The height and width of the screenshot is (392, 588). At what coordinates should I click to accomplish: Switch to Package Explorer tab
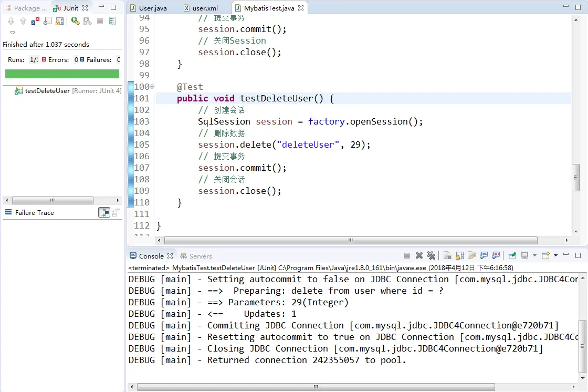[x=26, y=8]
